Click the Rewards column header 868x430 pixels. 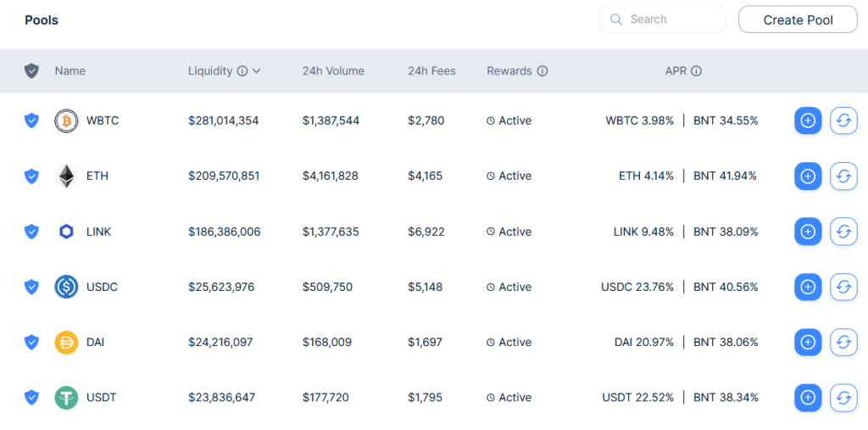(x=509, y=71)
